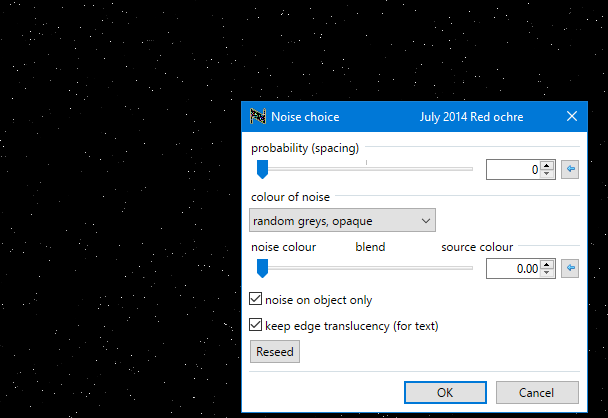The height and width of the screenshot is (418, 608).
Task: Open the 'random greys, opaque' colour dropdown
Action: (342, 220)
